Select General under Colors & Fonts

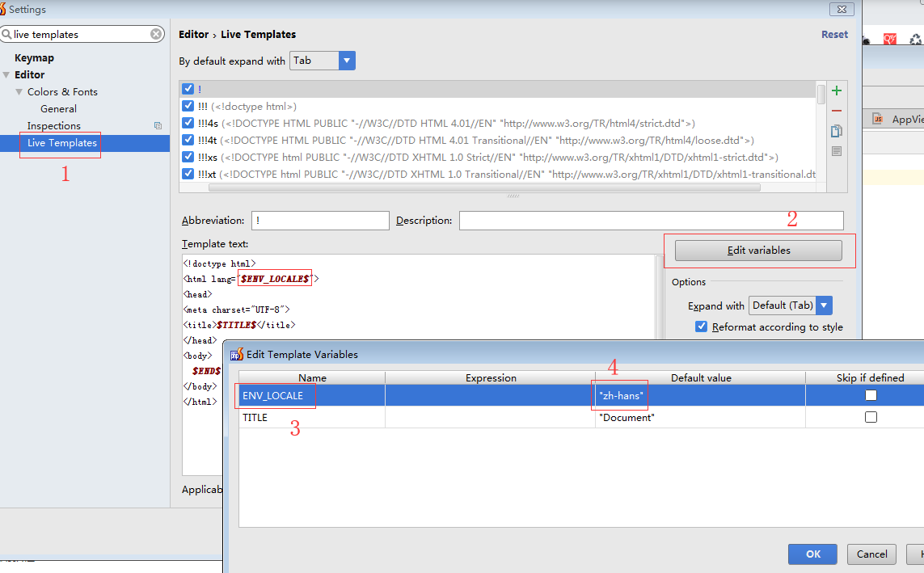[58, 109]
